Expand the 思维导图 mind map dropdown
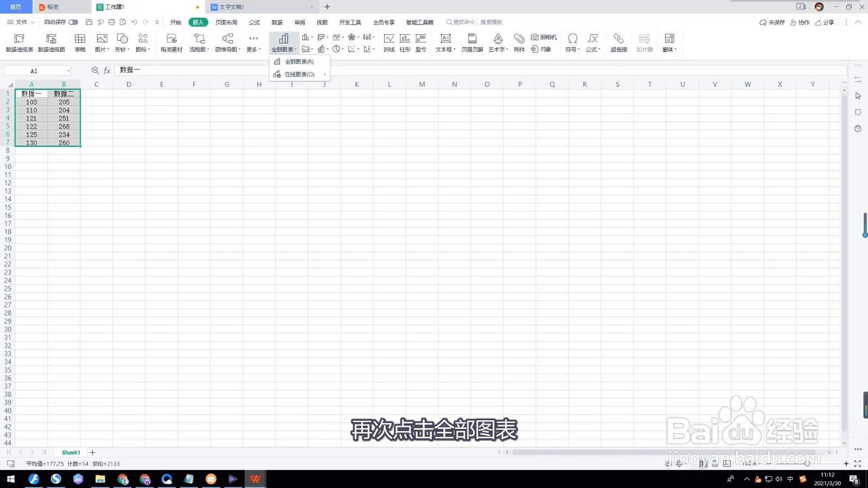Screen dimensions: 868x488 228,42
